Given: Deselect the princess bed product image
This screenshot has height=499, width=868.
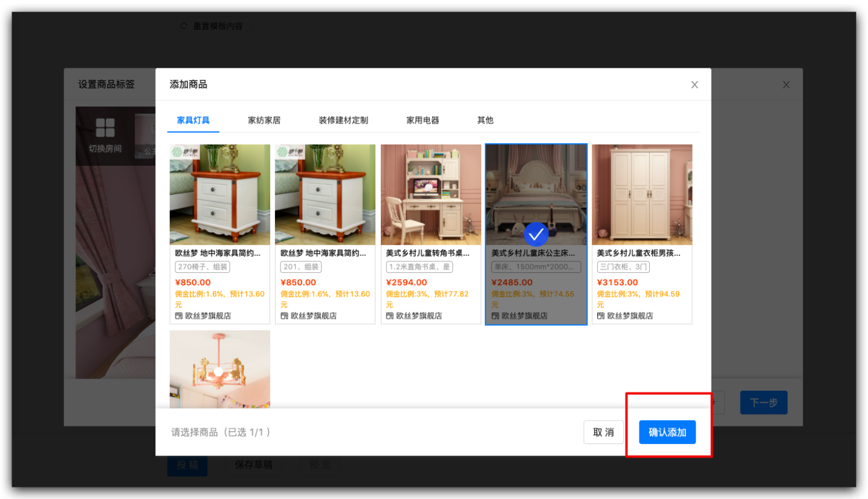Looking at the screenshot, I should (x=536, y=195).
